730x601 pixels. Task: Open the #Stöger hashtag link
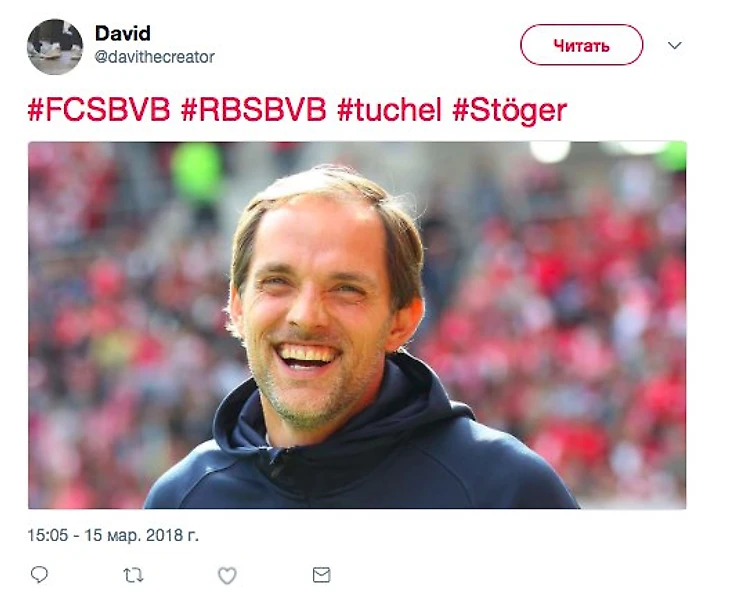click(510, 111)
